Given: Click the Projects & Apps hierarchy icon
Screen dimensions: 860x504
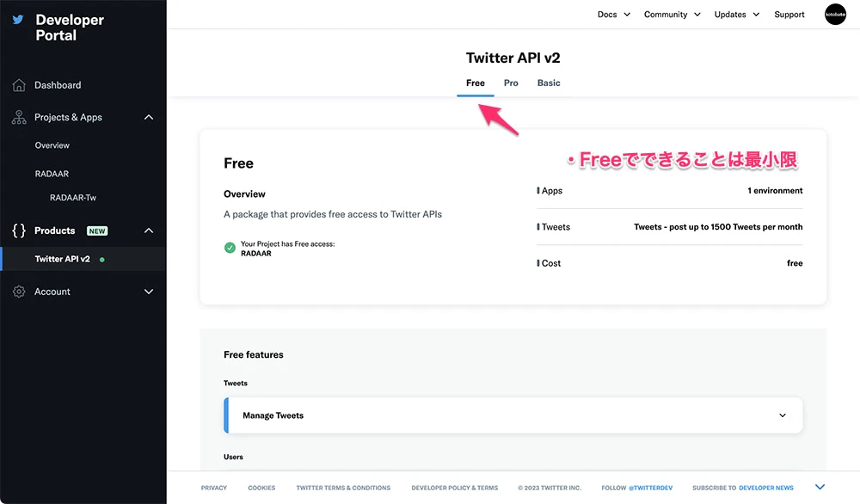Looking at the screenshot, I should [19, 117].
